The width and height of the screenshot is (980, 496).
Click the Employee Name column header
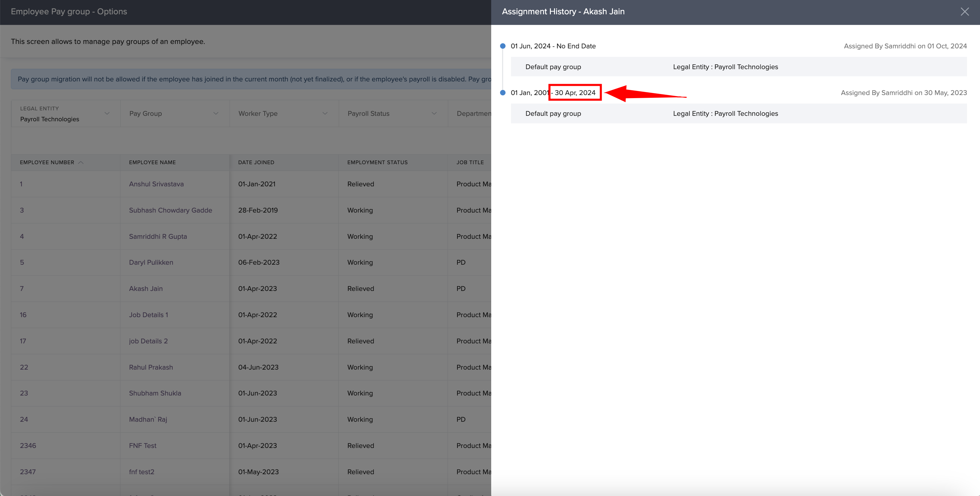(152, 162)
